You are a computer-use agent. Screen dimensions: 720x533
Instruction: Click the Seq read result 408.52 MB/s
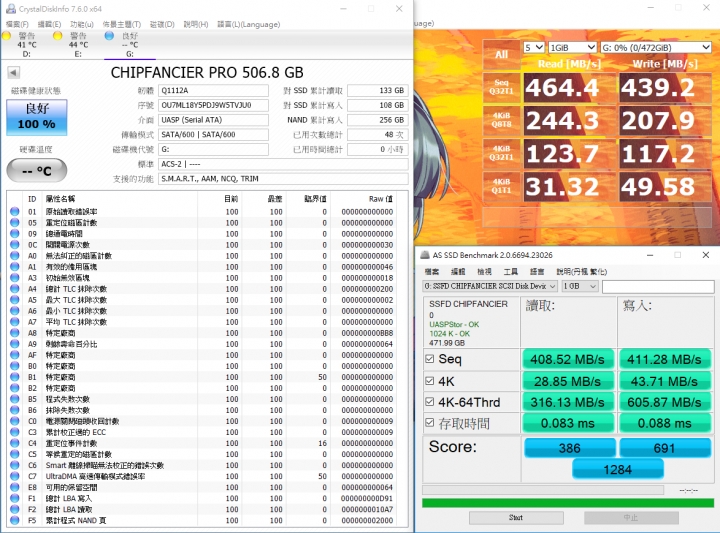coord(568,359)
